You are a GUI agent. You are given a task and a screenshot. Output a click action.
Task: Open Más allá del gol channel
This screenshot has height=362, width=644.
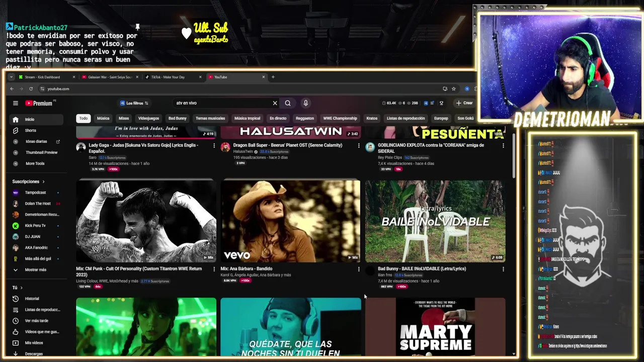[x=36, y=259]
